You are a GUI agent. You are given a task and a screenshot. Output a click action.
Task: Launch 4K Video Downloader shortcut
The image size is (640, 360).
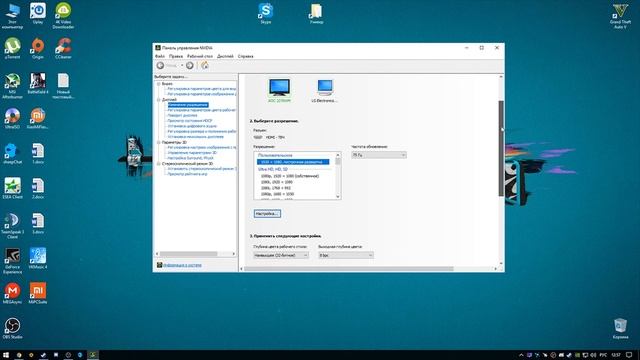pyautogui.click(x=63, y=16)
